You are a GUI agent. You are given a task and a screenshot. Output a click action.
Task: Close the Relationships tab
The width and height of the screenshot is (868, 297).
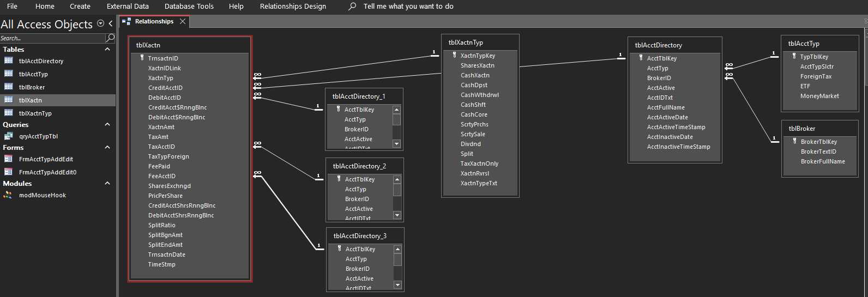pyautogui.click(x=183, y=21)
